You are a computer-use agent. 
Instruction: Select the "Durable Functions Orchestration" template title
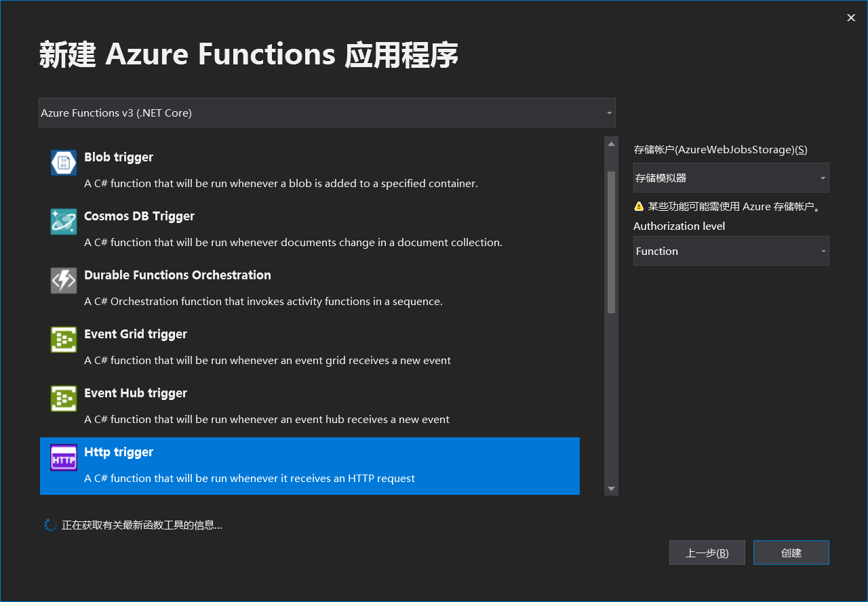(x=178, y=275)
